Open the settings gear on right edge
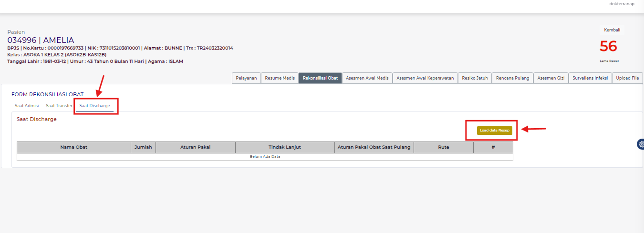Viewport: 644px width, 233px height. [x=641, y=144]
